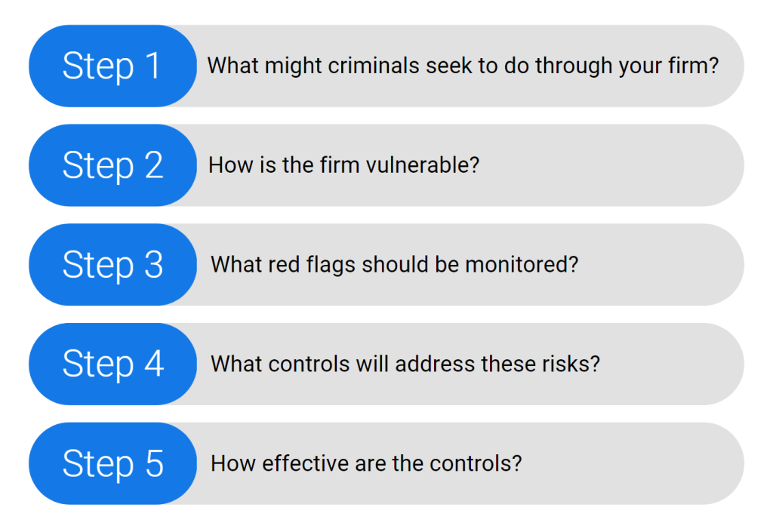
Task: Select 'What controls will address these risks?' text
Action: (x=405, y=364)
